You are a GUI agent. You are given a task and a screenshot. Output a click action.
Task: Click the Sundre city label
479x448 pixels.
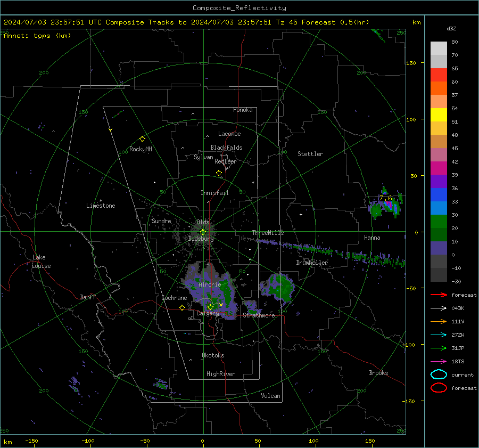[161, 221]
